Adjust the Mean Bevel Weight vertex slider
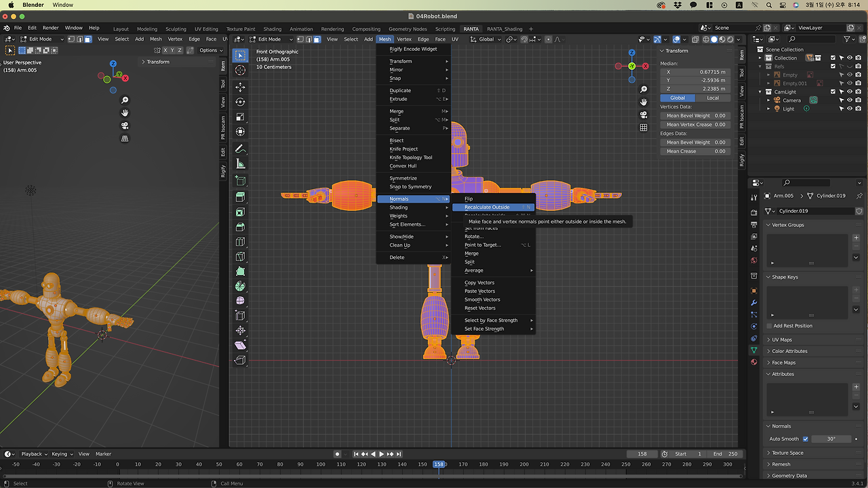868x488 pixels. 695,116
